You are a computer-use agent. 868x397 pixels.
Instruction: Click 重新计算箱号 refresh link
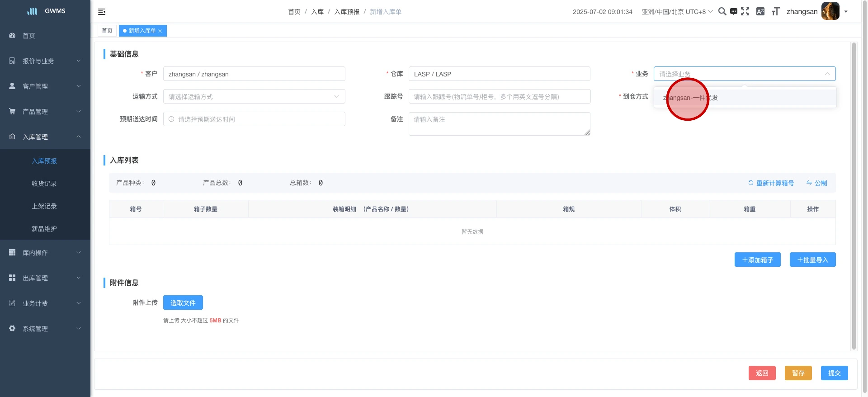coord(771,183)
